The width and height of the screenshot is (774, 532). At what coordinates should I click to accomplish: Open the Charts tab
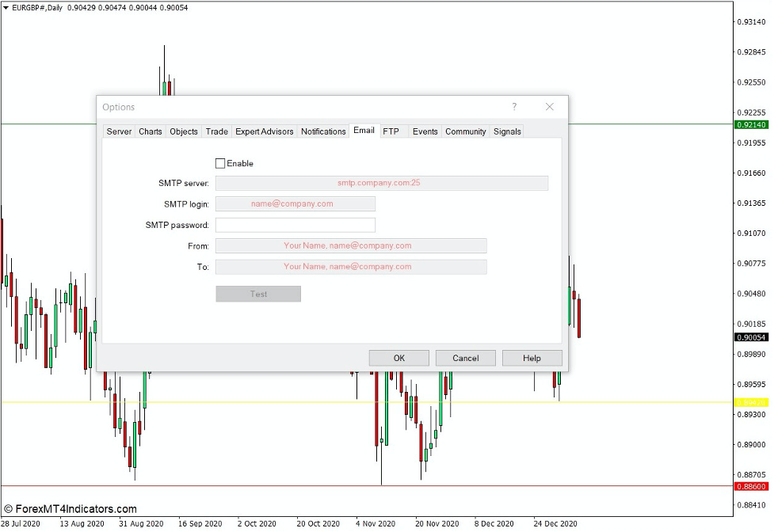click(150, 131)
